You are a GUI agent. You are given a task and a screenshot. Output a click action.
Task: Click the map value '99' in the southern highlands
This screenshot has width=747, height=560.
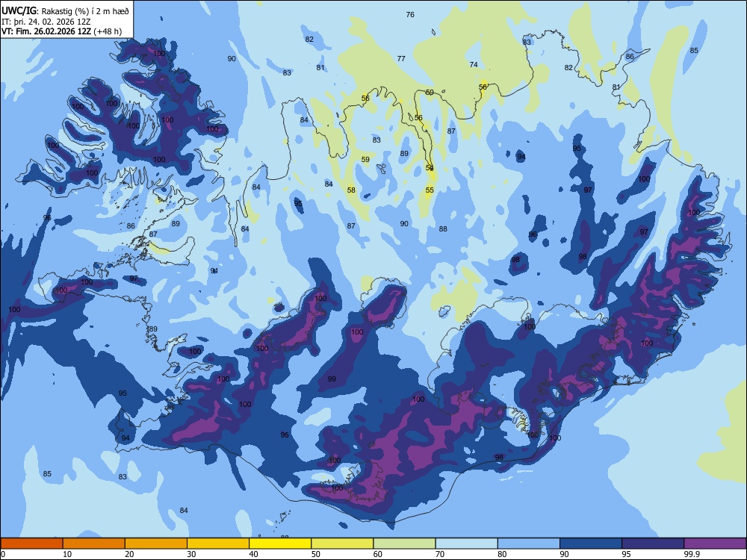[x=332, y=379]
